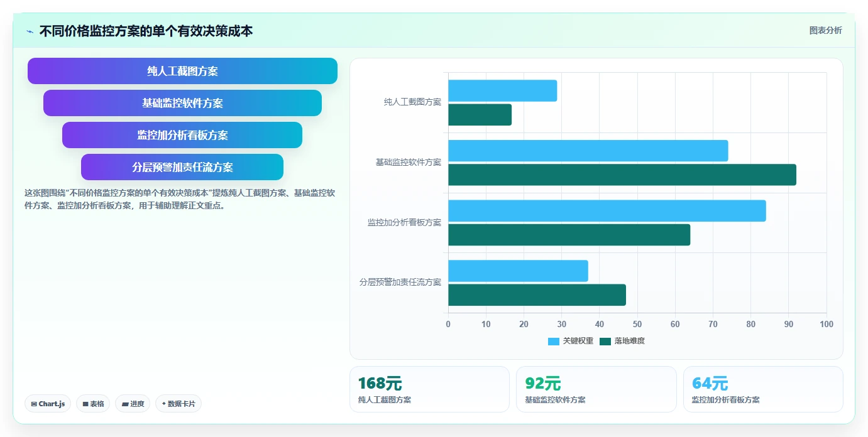Click the 监控加分析看板方案 caption under 64元

click(x=726, y=400)
